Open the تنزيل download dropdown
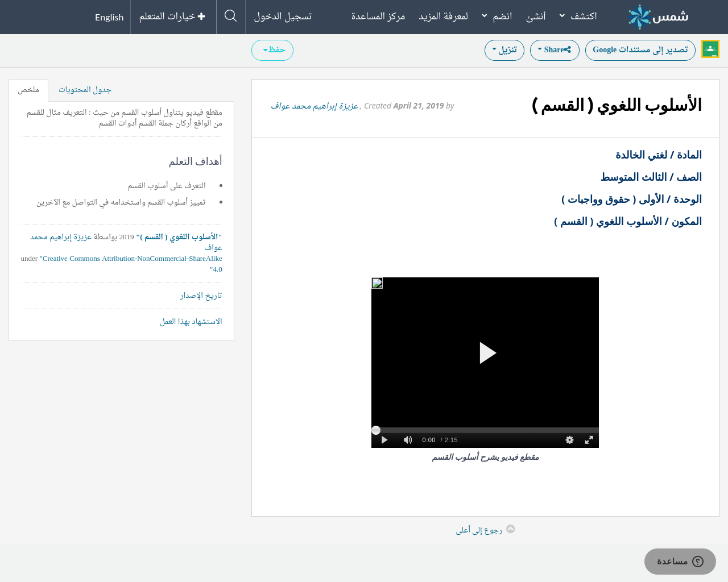This screenshot has height=582, width=728. pos(504,50)
